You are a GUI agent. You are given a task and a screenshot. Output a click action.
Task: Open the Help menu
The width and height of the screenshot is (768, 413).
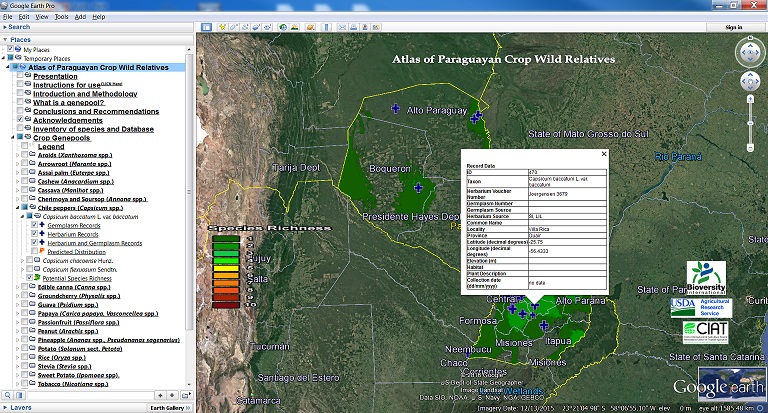coord(98,17)
